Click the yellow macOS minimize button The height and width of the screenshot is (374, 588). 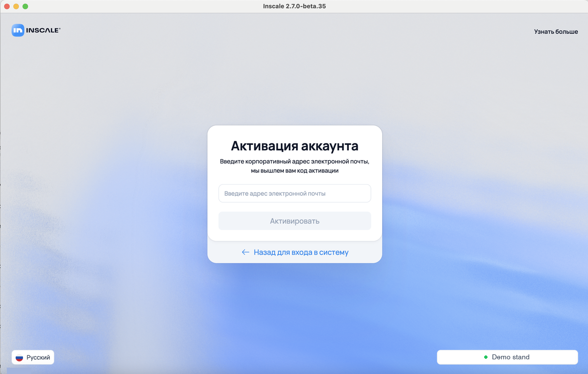(16, 6)
